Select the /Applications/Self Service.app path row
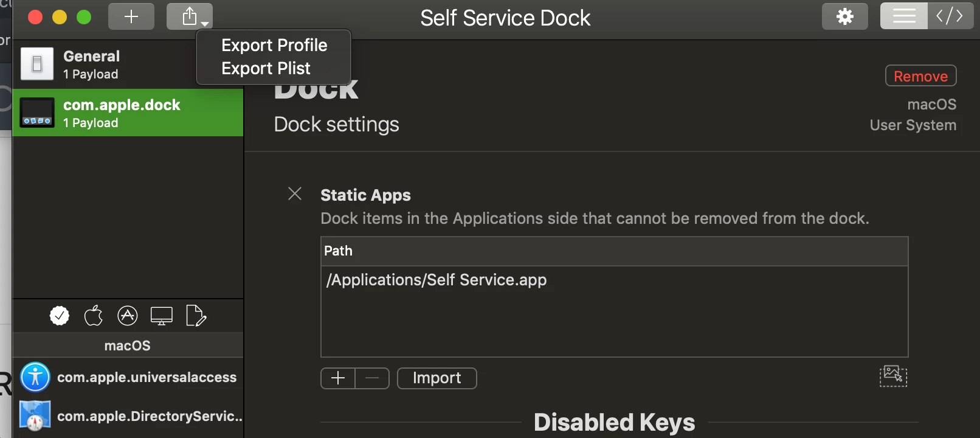This screenshot has height=438, width=980. click(614, 280)
